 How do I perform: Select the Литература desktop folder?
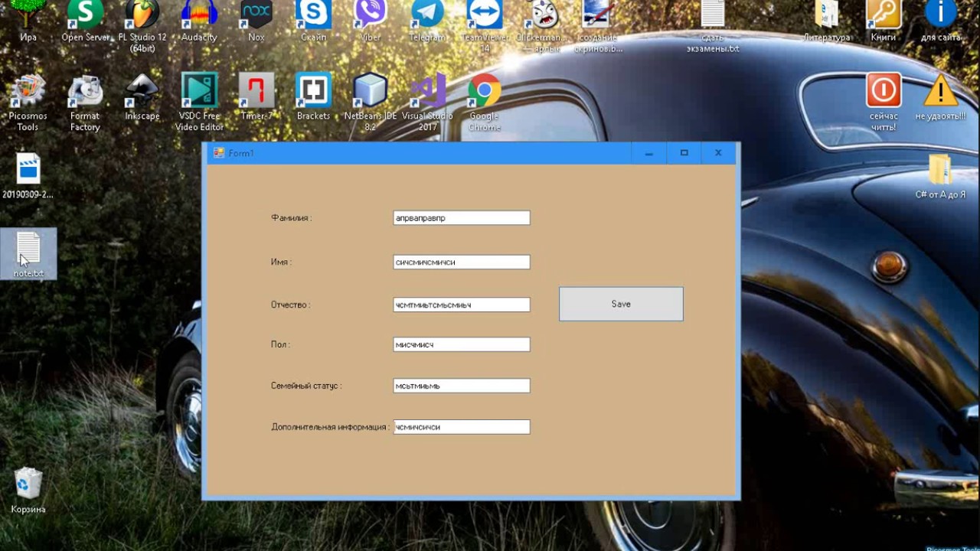[x=827, y=21]
